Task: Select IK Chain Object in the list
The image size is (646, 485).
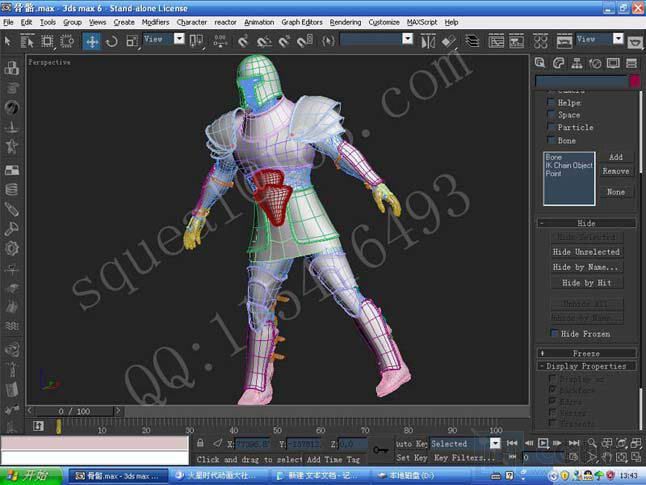Action: coord(569,165)
